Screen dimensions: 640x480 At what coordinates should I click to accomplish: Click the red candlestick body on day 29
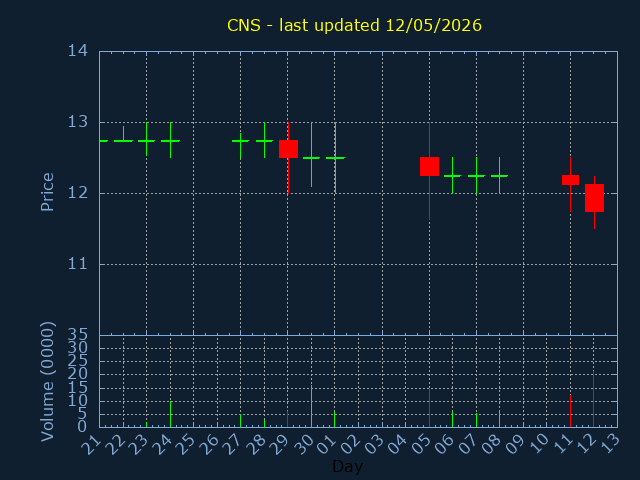click(288, 149)
